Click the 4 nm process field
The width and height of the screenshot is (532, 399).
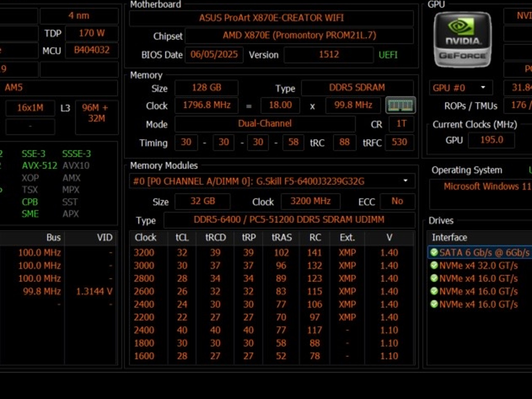(x=79, y=16)
